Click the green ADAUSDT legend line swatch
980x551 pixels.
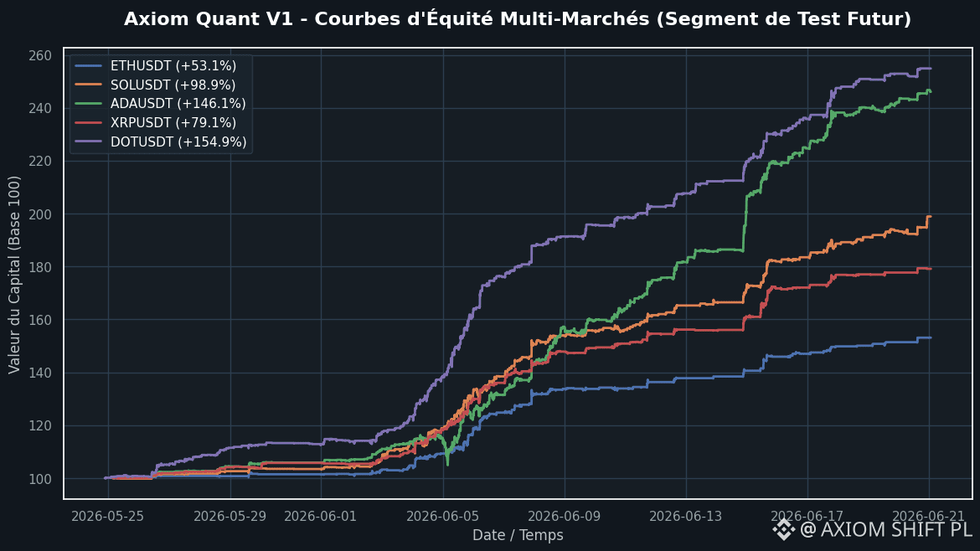[x=88, y=104]
